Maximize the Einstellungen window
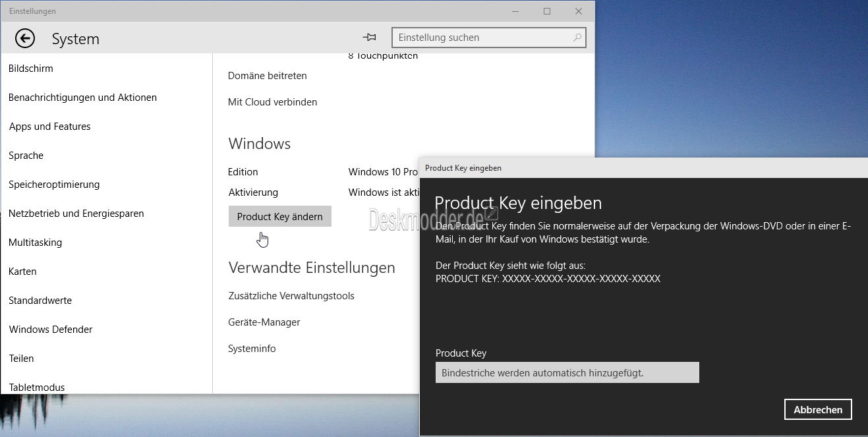The height and width of the screenshot is (437, 868). point(547,11)
